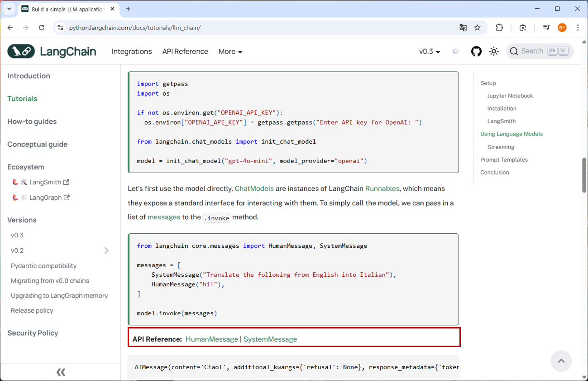Image resolution: width=588 pixels, height=381 pixels.
Task: Jump to Jupyter Notebook section
Action: click(x=510, y=96)
